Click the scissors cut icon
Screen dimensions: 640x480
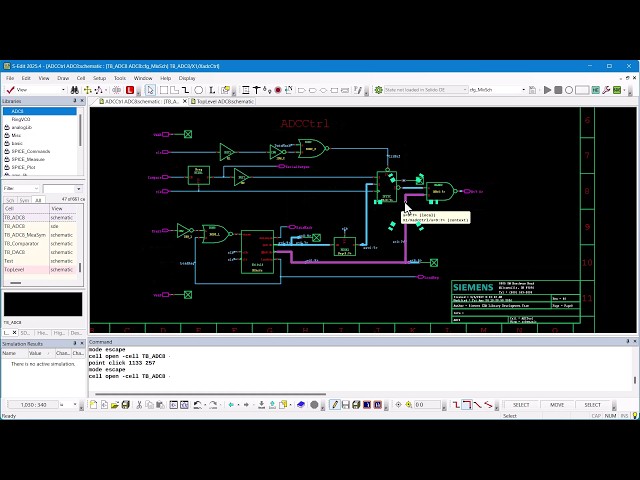[x=139, y=404]
